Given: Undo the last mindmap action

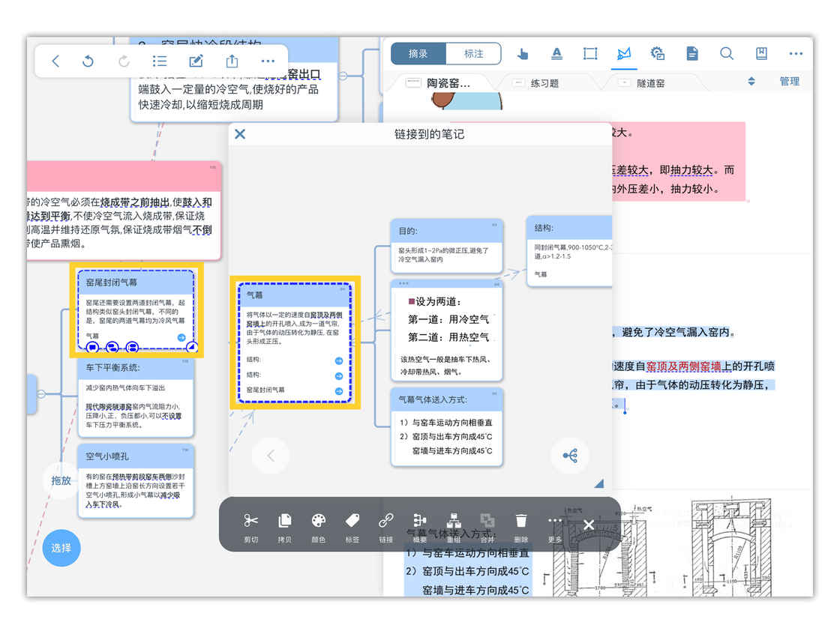Looking at the screenshot, I should click(88, 61).
